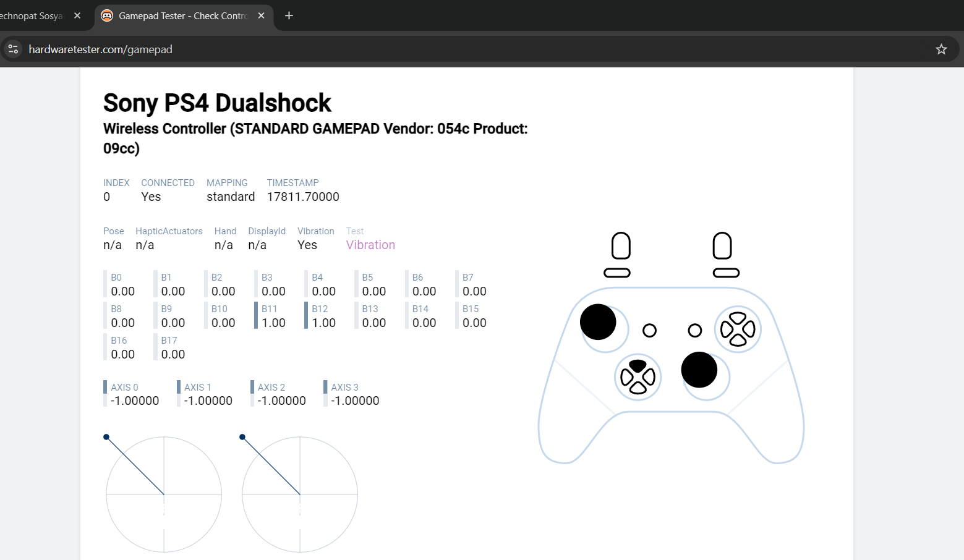Click the B15 button value 0.00
The image size is (964, 560).
pyautogui.click(x=474, y=323)
